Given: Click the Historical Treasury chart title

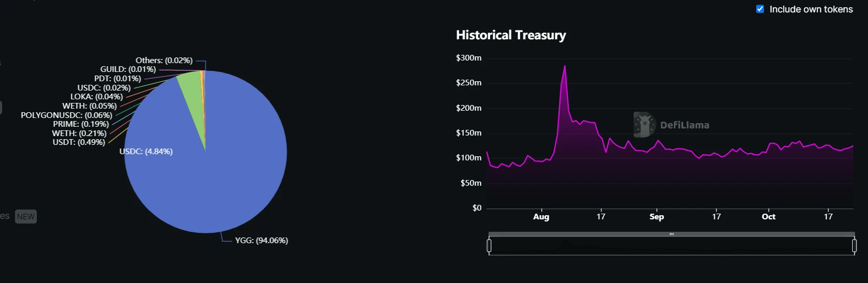Looking at the screenshot, I should click(x=511, y=35).
